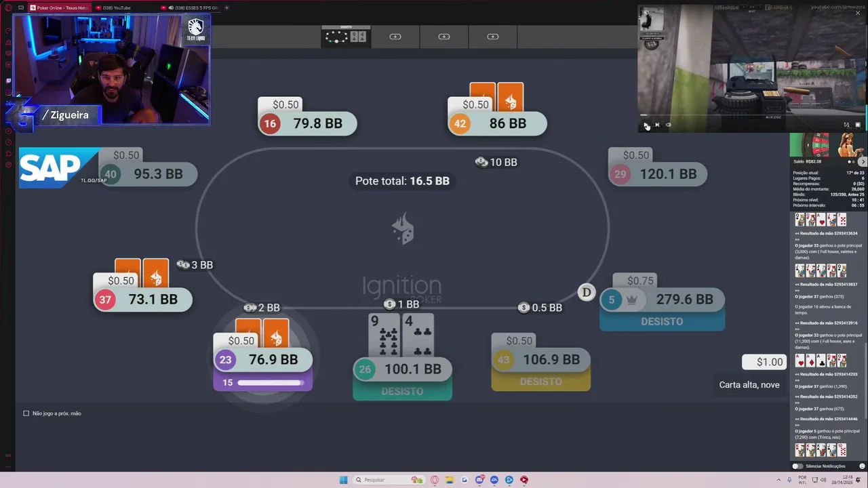Click player 37's face-down cards

tap(142, 272)
